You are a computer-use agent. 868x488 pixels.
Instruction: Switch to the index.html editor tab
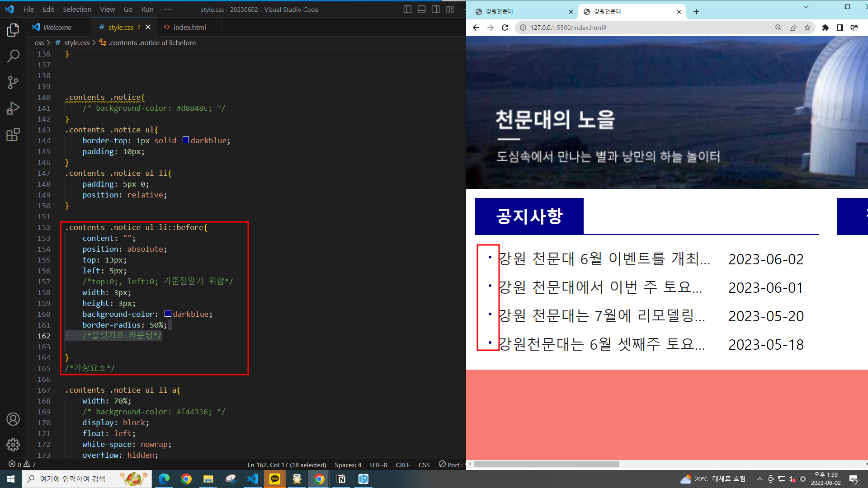(189, 27)
